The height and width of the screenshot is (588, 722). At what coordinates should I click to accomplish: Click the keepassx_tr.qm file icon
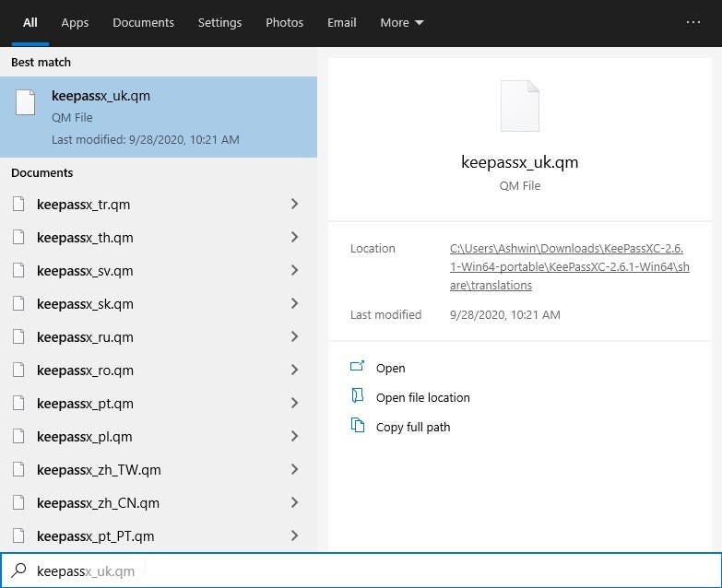(18, 205)
